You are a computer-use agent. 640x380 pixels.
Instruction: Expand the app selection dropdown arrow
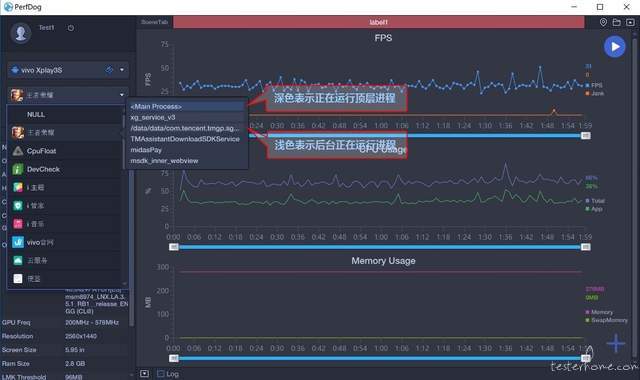[122, 95]
